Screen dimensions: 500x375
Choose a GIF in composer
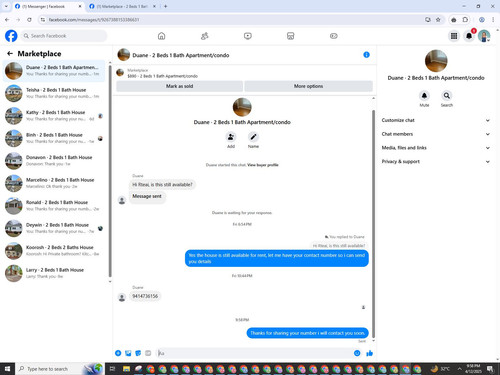point(148,353)
